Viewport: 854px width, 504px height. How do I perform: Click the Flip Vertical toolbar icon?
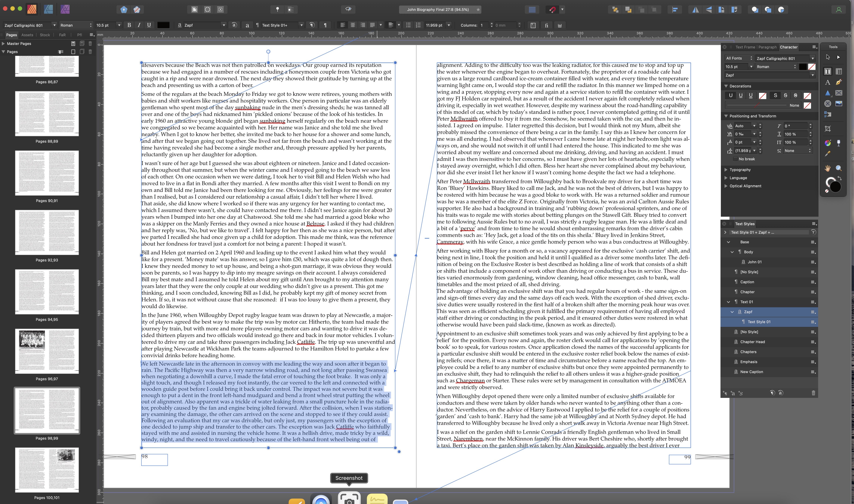(x=709, y=9)
